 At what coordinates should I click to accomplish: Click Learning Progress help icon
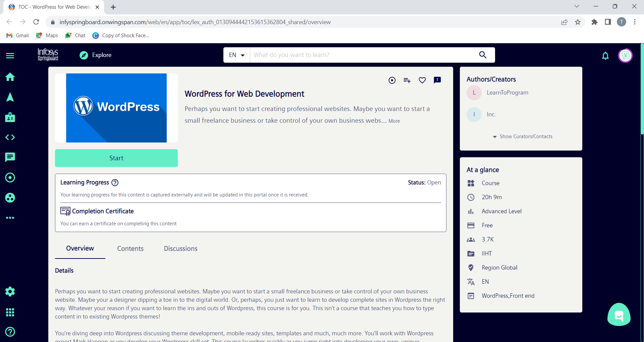coord(115,182)
